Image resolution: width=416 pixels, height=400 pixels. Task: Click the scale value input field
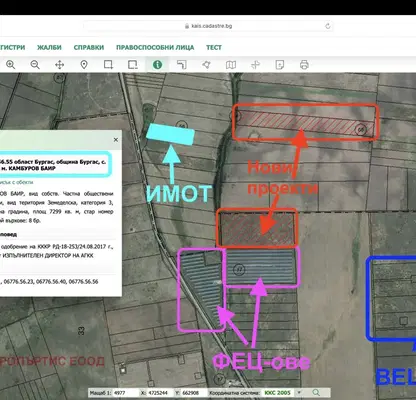[x=125, y=393]
